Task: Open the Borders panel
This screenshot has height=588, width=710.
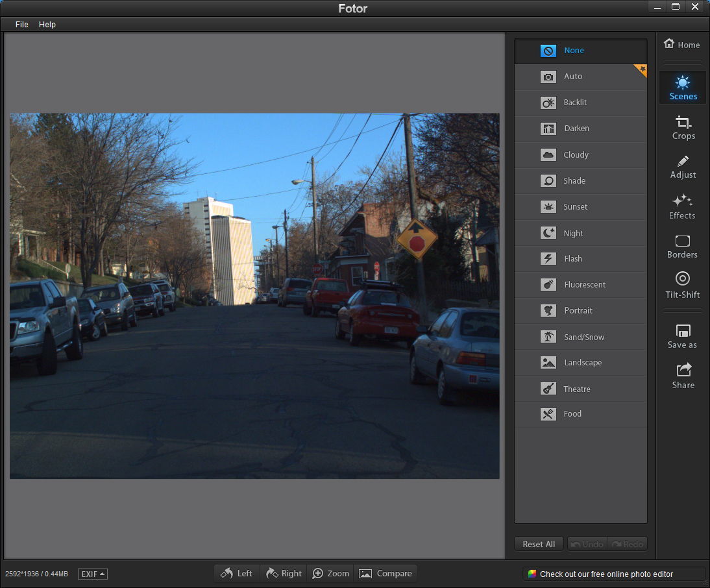Action: (x=682, y=247)
